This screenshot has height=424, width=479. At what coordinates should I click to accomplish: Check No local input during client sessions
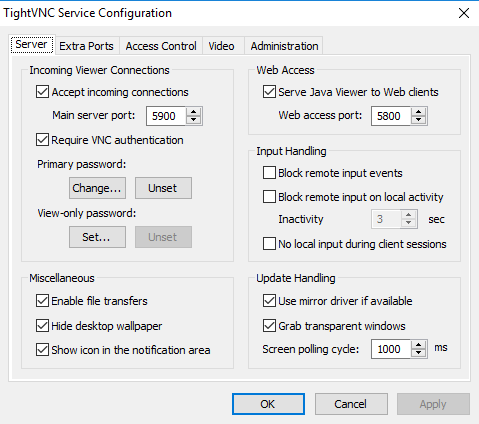point(269,244)
